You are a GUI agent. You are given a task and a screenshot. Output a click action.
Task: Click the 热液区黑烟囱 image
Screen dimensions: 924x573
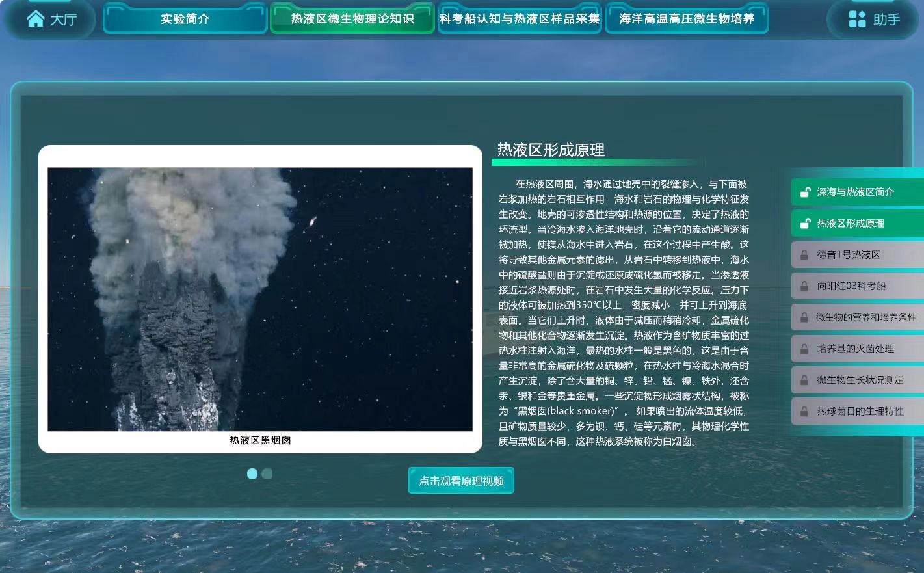coord(260,300)
